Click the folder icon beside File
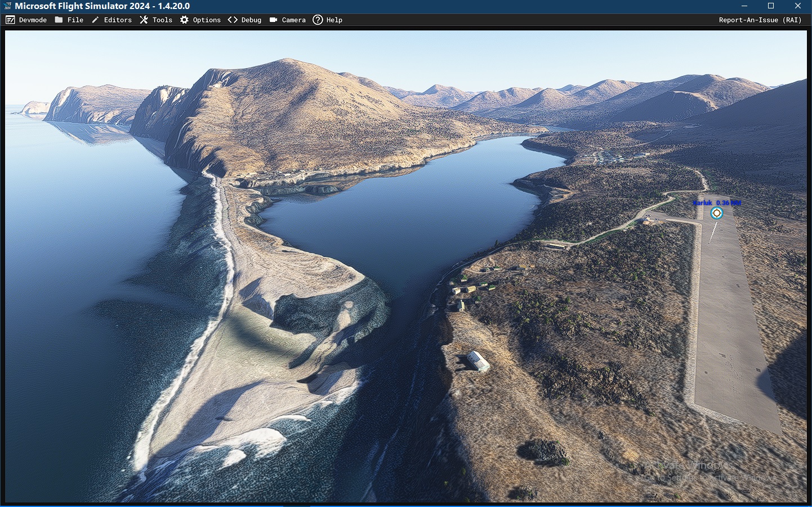This screenshot has height=507, width=812. click(59, 20)
